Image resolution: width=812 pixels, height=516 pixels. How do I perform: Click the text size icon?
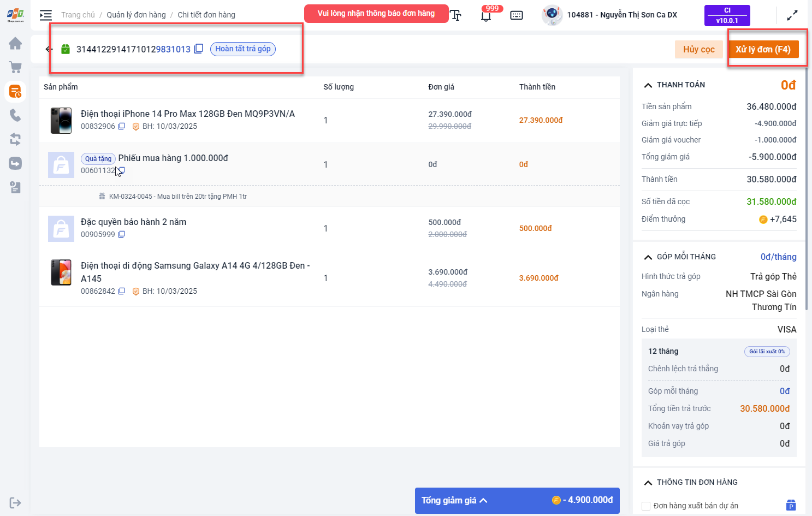(456, 15)
